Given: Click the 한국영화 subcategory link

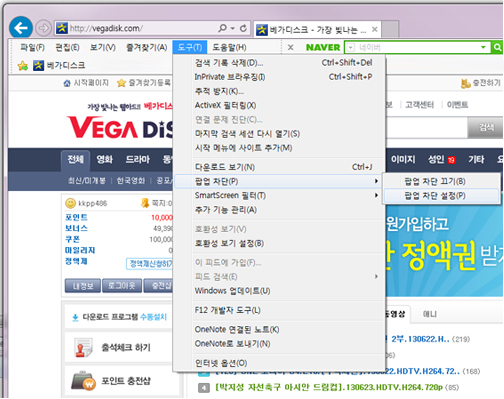Looking at the screenshot, I should click(131, 181).
